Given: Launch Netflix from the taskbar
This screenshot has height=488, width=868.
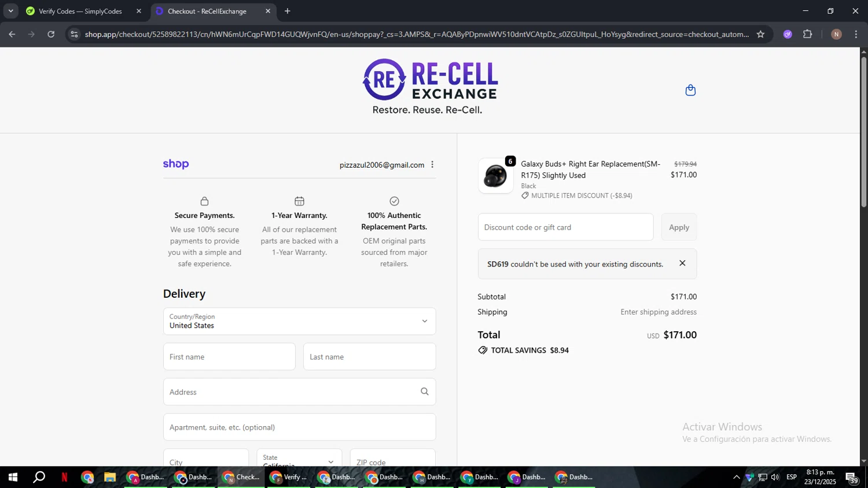Looking at the screenshot, I should pos(64,477).
